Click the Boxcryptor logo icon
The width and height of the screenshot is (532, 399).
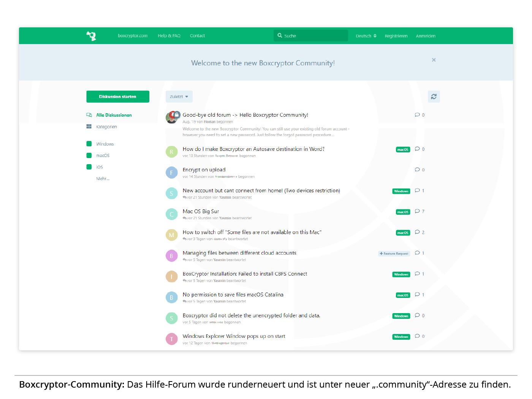click(x=91, y=36)
